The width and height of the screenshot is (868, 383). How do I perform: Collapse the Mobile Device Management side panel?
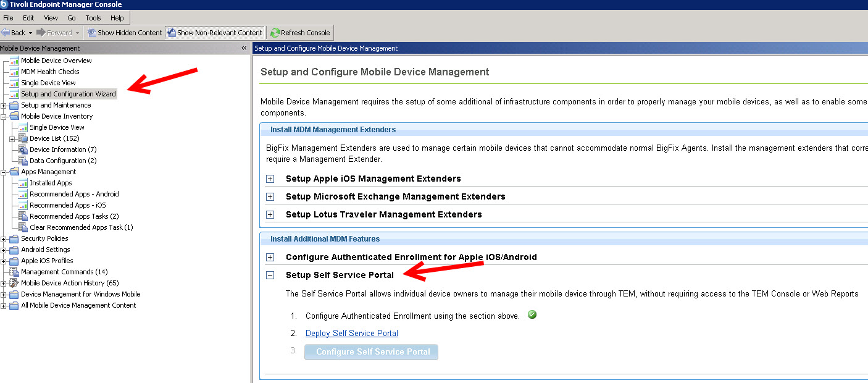pos(244,48)
